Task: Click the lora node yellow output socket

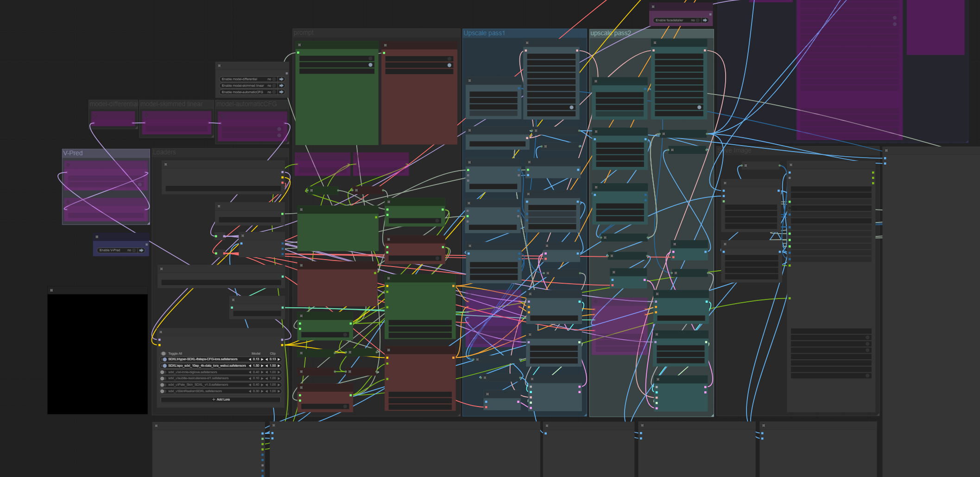Action: pos(282,345)
